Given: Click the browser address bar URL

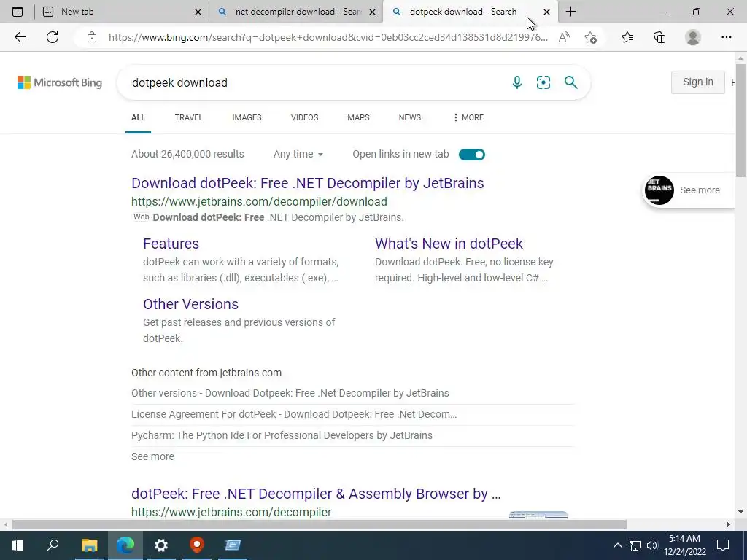Looking at the screenshot, I should (328, 37).
